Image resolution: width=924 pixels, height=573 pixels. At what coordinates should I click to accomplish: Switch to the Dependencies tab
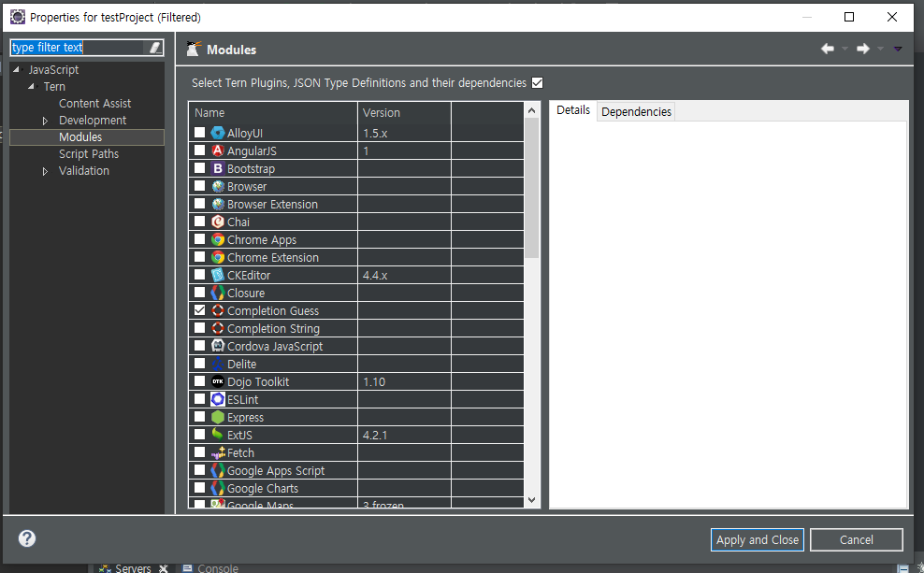click(636, 112)
